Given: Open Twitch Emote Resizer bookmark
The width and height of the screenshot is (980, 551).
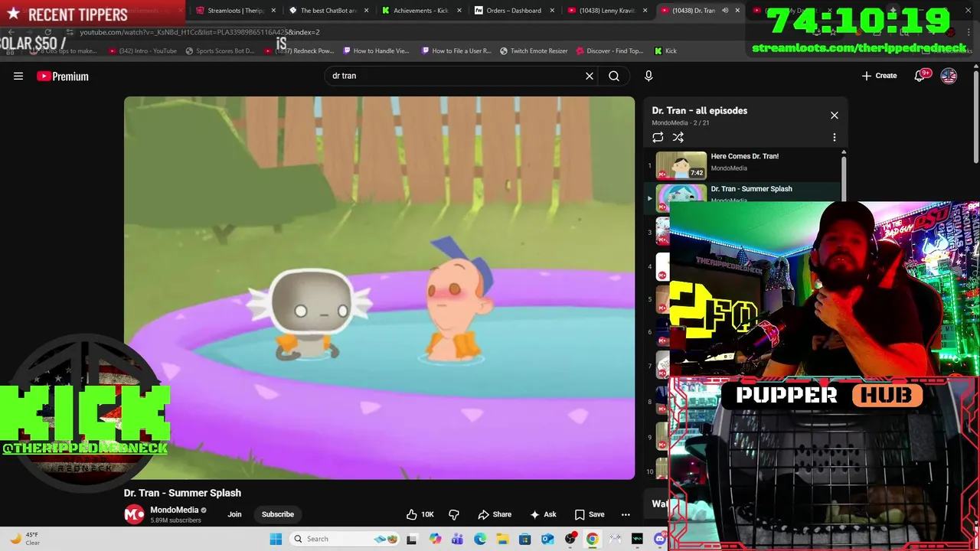Looking at the screenshot, I should tap(534, 51).
